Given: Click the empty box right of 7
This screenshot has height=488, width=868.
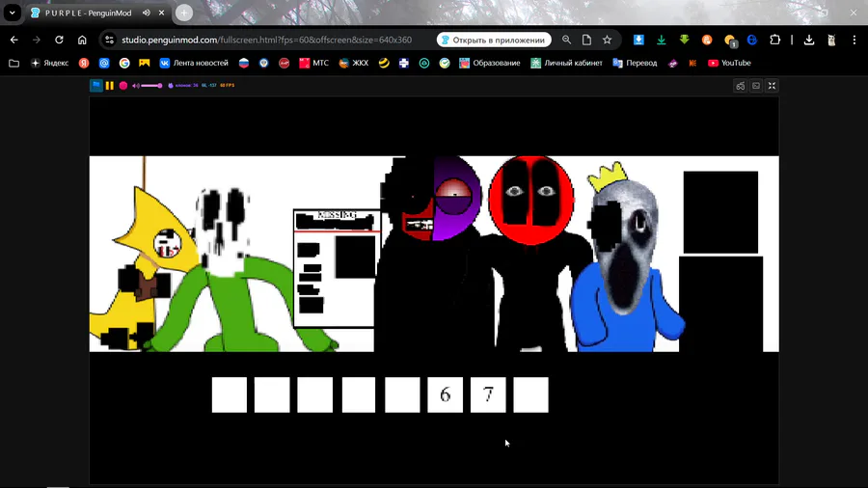Looking at the screenshot, I should [530, 395].
